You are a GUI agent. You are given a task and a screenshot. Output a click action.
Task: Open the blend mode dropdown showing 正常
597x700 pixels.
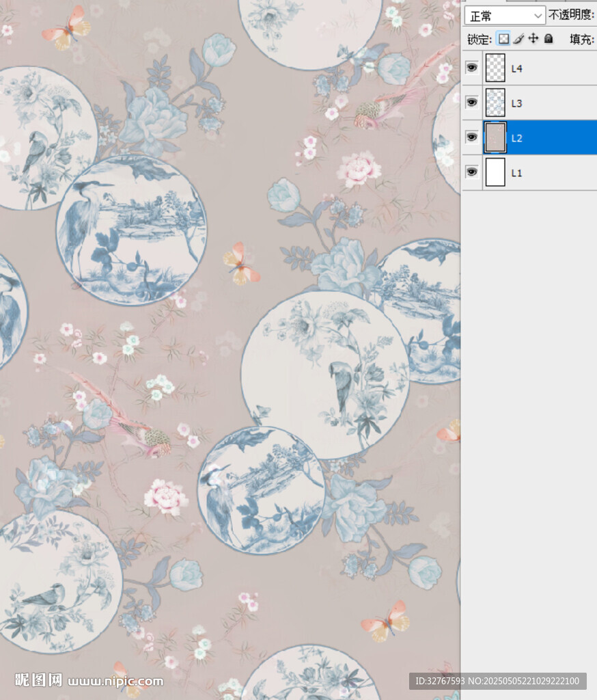point(505,16)
